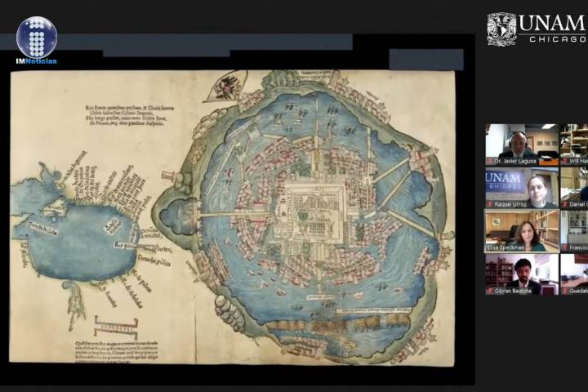Select Dr. Javier Laguna's video tile

pos(522,140)
